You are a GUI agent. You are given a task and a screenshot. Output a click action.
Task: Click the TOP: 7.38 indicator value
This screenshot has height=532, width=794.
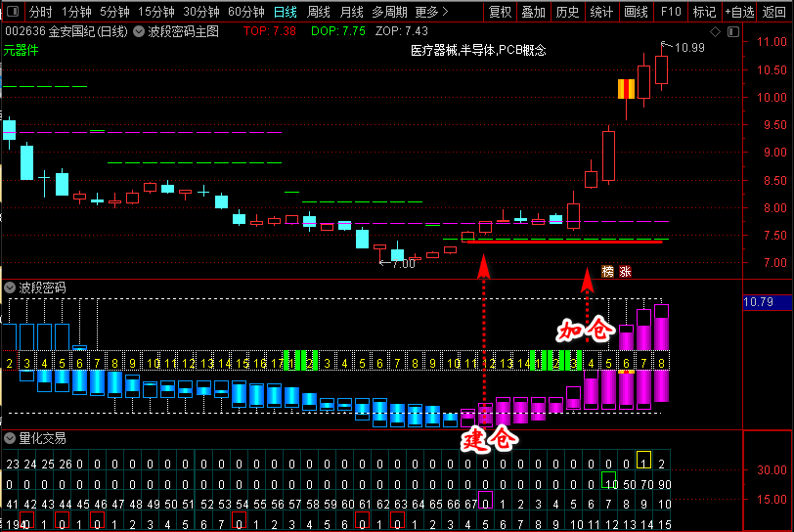[x=270, y=31]
